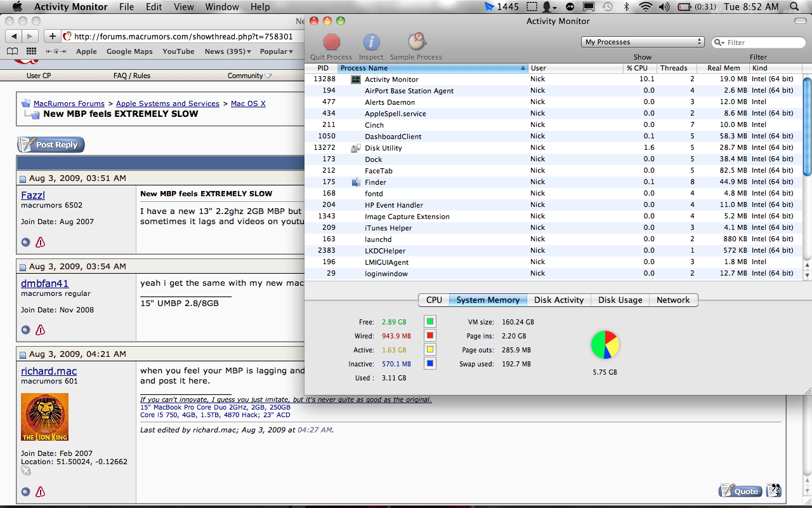Switch to the Network tab

coord(673,300)
